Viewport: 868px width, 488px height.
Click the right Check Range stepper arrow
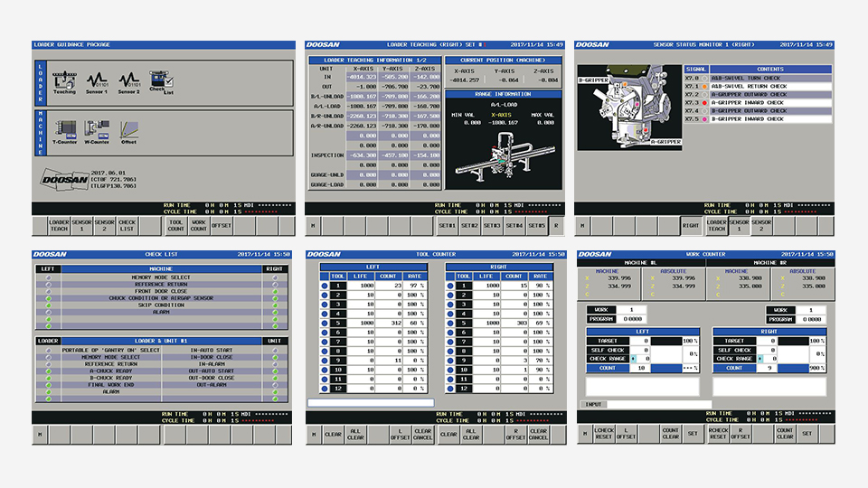point(759,359)
